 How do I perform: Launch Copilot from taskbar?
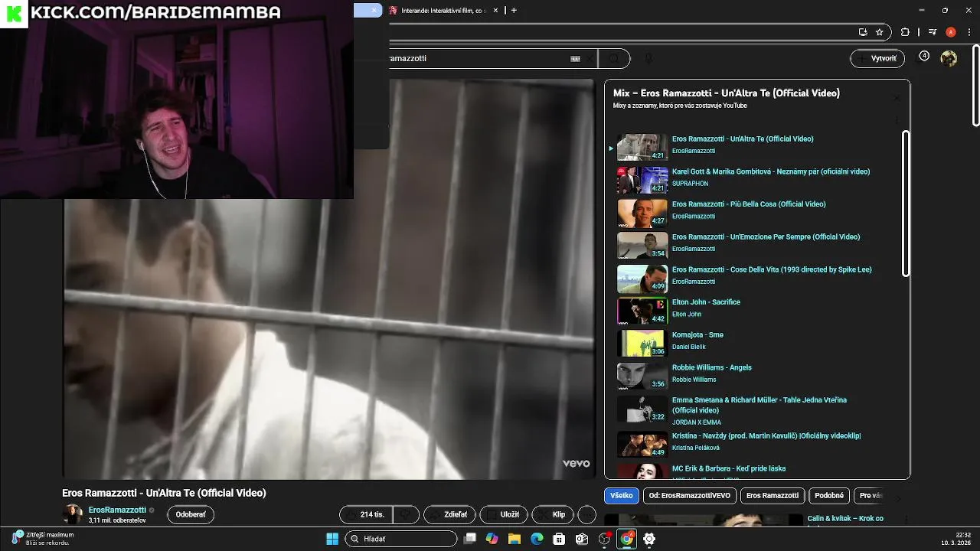pos(492,539)
